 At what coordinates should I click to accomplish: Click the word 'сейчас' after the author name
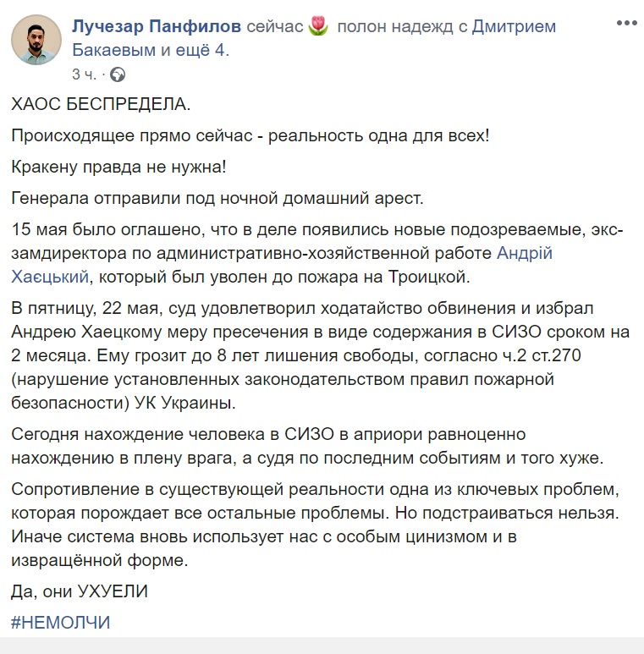pos(275,27)
